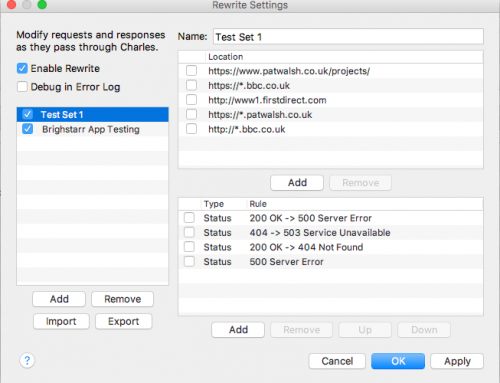Confirm with the OK button
Image resolution: width=500 pixels, height=383 pixels.
pos(398,361)
